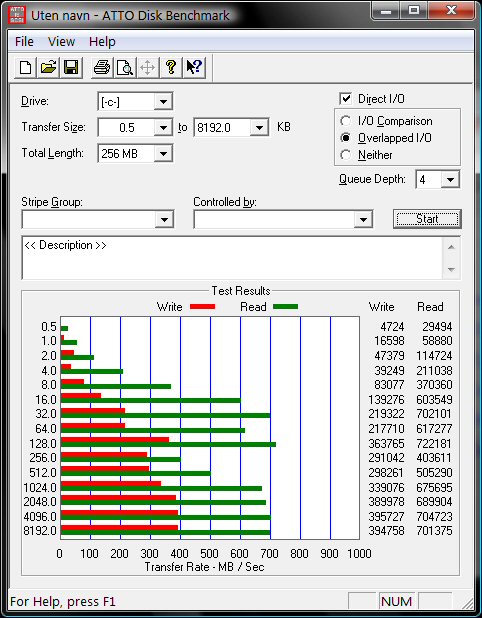The width and height of the screenshot is (482, 618).
Task: Open the Stripe Group dropdown
Action: (x=164, y=219)
